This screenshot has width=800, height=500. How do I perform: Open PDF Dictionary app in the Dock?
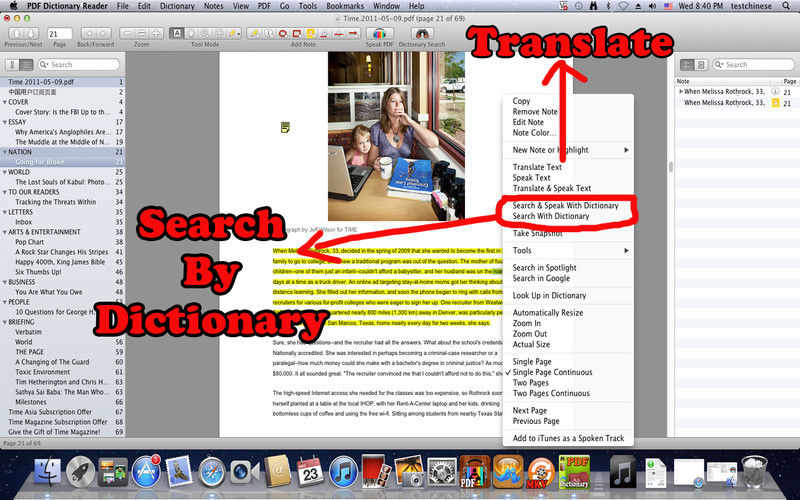point(574,471)
